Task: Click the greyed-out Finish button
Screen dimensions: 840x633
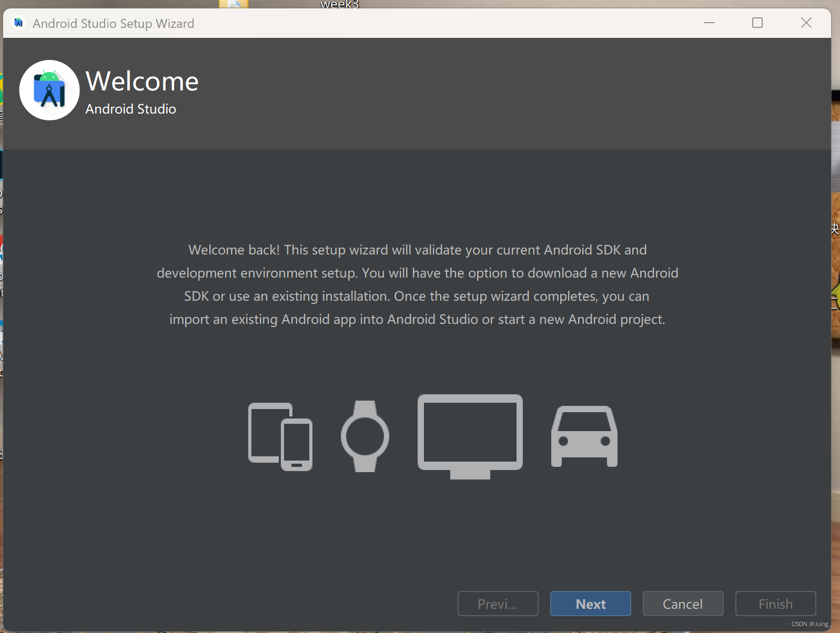Action: pyautogui.click(x=775, y=604)
